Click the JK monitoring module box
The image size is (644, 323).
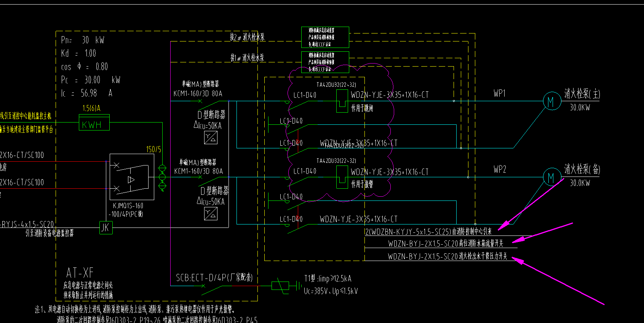105,228
